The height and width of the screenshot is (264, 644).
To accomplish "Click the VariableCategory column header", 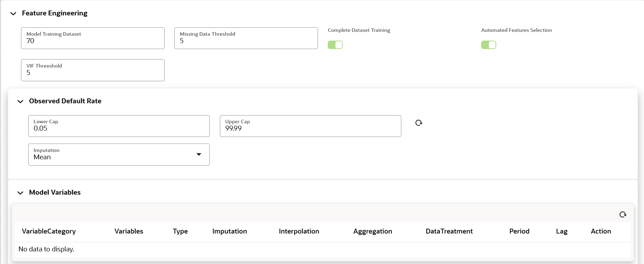I will 49,231.
